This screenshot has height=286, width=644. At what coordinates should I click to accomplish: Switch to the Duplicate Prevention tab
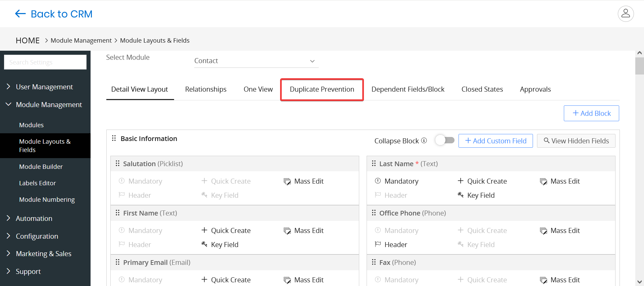tap(322, 89)
